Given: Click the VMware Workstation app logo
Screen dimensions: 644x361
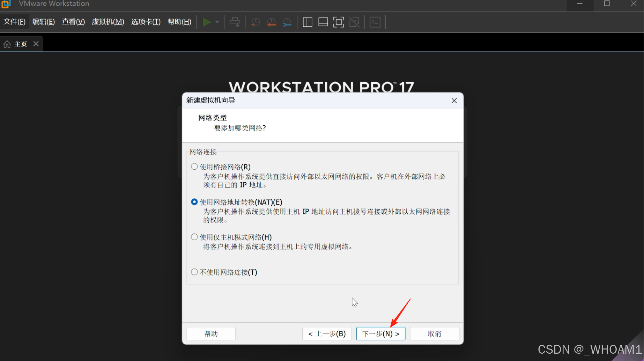Looking at the screenshot, I should (x=6, y=4).
